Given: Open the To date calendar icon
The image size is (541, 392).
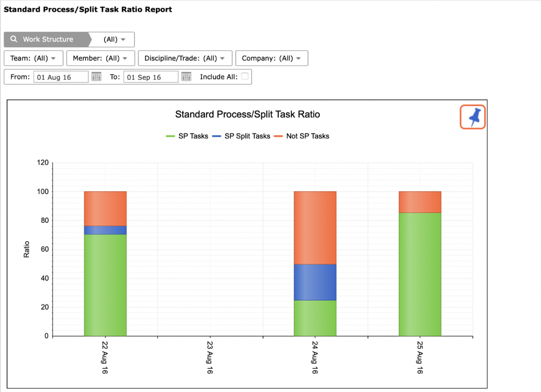Looking at the screenshot, I should click(x=186, y=77).
